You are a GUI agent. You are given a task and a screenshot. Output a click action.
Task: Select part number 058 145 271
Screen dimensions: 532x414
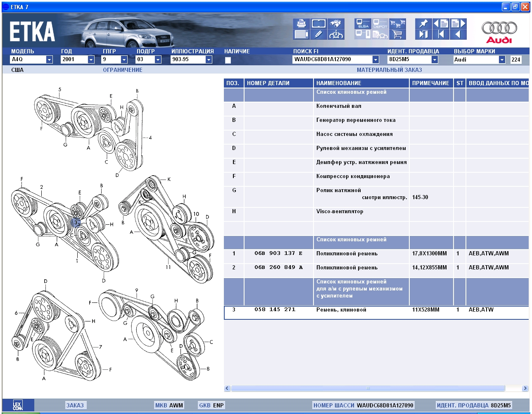pyautogui.click(x=275, y=309)
